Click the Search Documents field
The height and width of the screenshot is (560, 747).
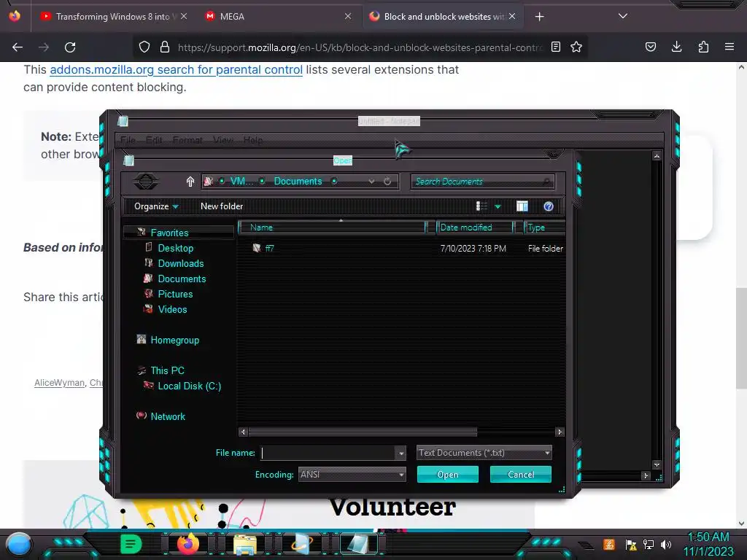(483, 182)
